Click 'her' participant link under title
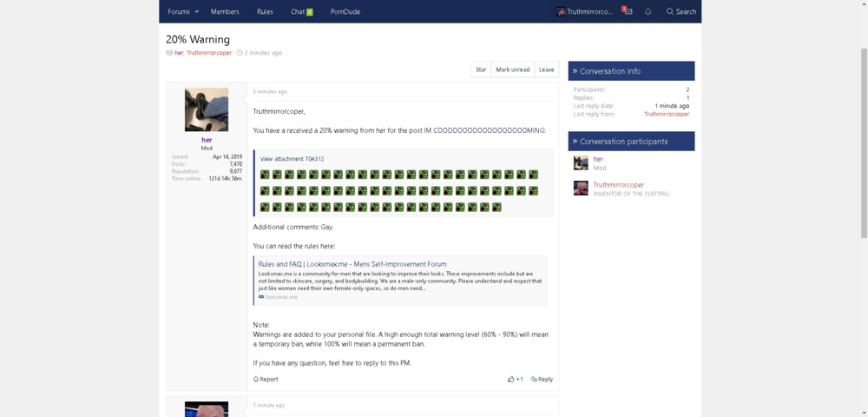This screenshot has height=417, width=868. tap(179, 53)
